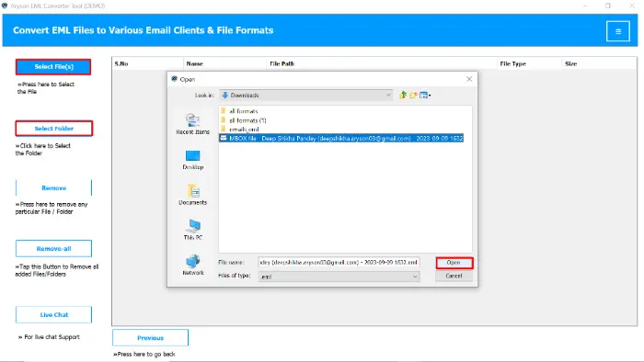The height and width of the screenshot is (362, 644).
Task: Maximize the Aryson EML Converter window
Action: (608, 6)
